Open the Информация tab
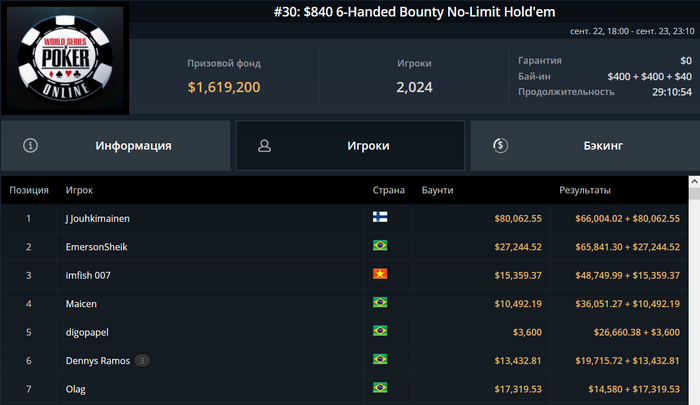The height and width of the screenshot is (405, 700). pyautogui.click(x=116, y=146)
